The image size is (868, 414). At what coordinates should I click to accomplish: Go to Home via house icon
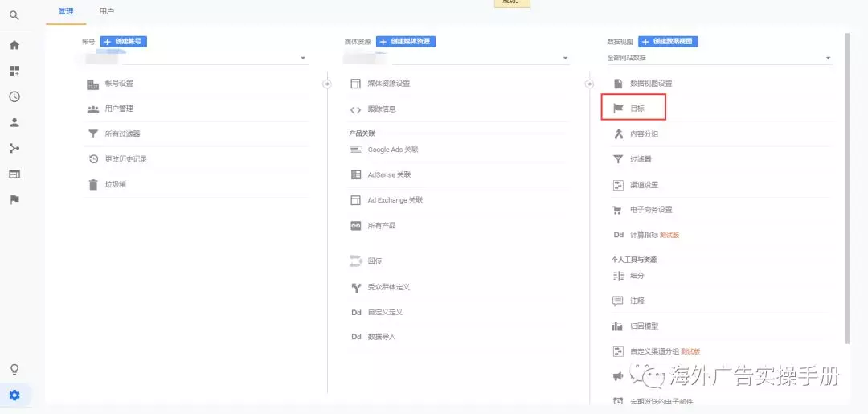[14, 45]
